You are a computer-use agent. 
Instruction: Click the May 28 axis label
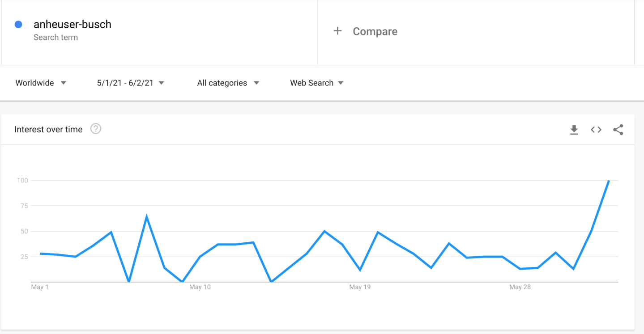click(x=520, y=287)
